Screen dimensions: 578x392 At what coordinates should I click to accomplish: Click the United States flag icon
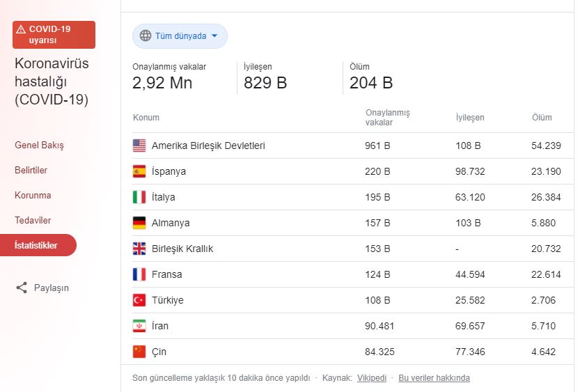click(139, 146)
